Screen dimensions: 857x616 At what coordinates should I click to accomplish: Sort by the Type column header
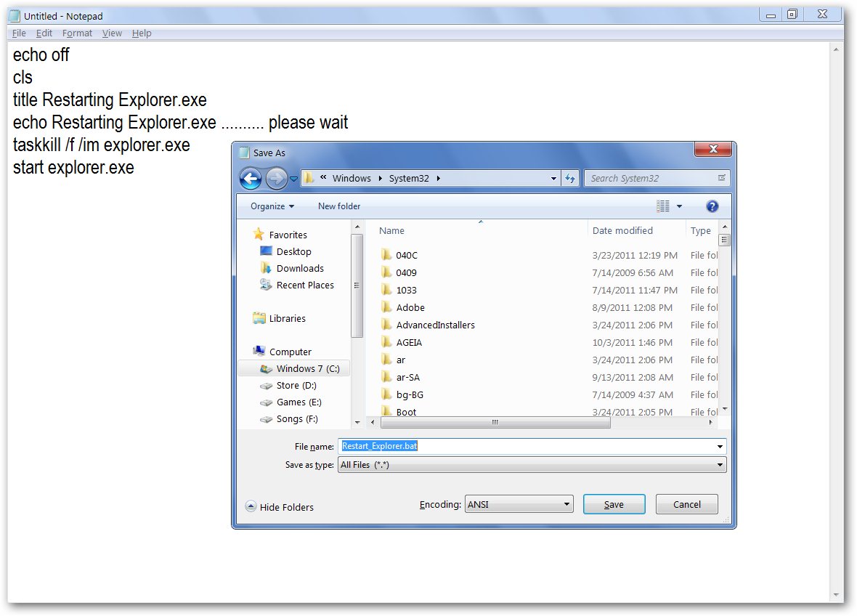(702, 231)
